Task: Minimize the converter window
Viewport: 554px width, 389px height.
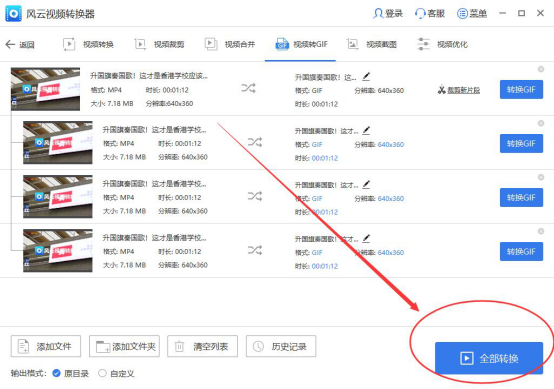Action: pyautogui.click(x=502, y=13)
